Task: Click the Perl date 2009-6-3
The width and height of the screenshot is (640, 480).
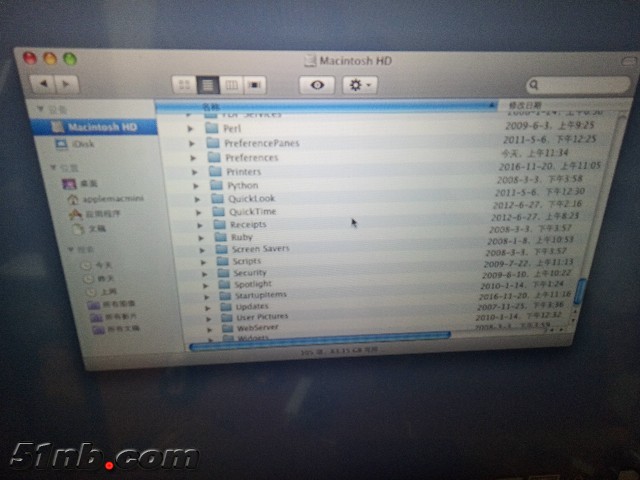Action: (x=549, y=125)
